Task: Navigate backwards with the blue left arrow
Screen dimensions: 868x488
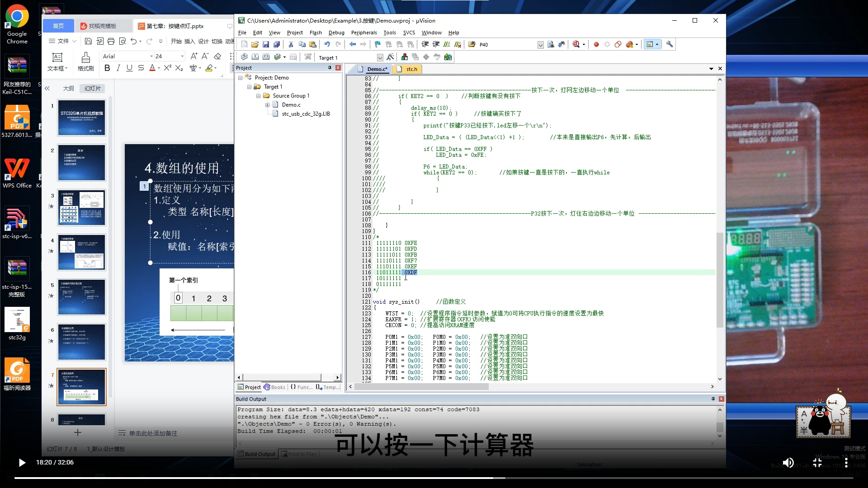Action: pyautogui.click(x=353, y=44)
